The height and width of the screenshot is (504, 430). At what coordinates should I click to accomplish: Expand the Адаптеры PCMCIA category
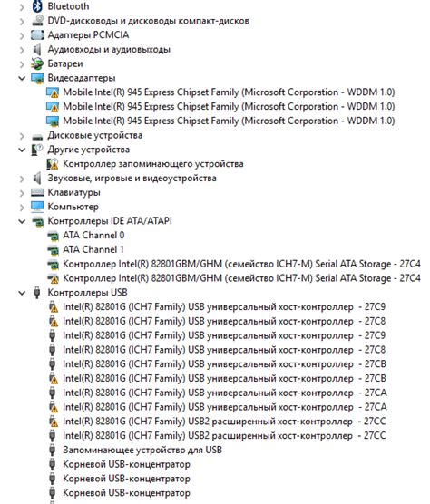click(x=22, y=35)
